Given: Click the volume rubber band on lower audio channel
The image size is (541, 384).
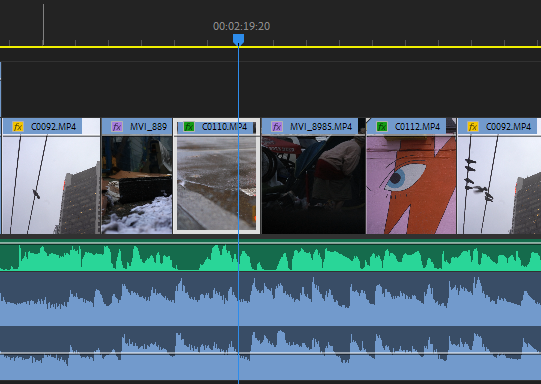Looking at the screenshot, I should coord(270,353).
